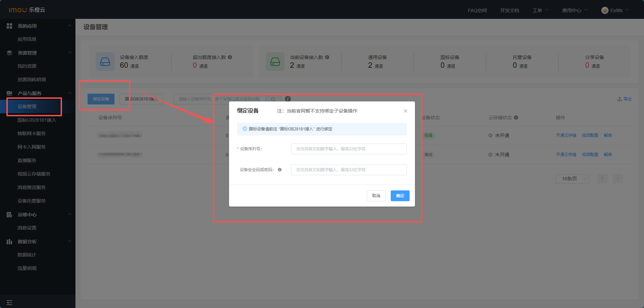Image resolution: width=644 pixels, height=308 pixels.
Task: Click the 国标GB28181接入 toolbar button
Action: point(141,99)
